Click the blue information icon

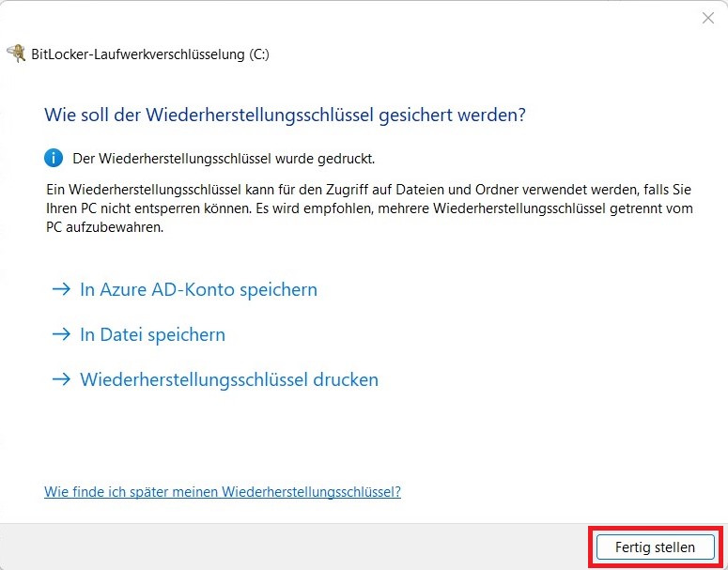(x=55, y=158)
